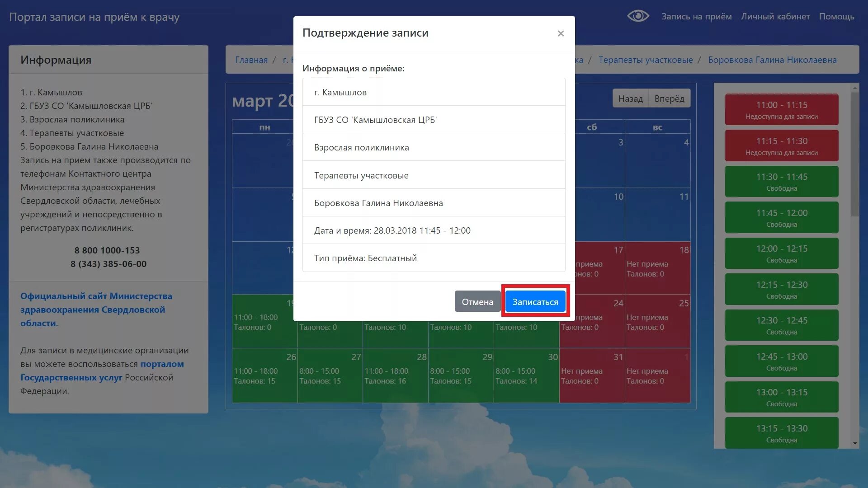868x488 pixels.
Task: Open Личный кабинет in top navigation
Action: [x=775, y=16]
